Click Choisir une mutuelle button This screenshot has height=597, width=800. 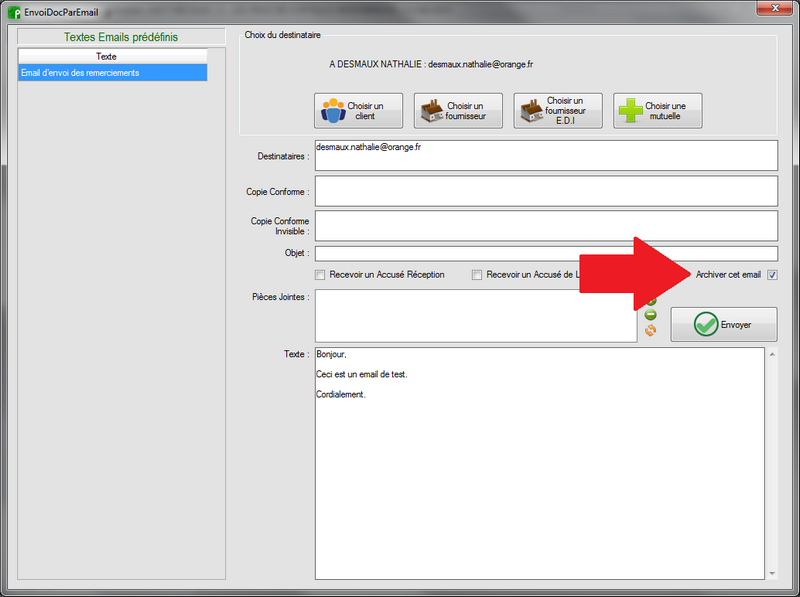[x=658, y=111]
